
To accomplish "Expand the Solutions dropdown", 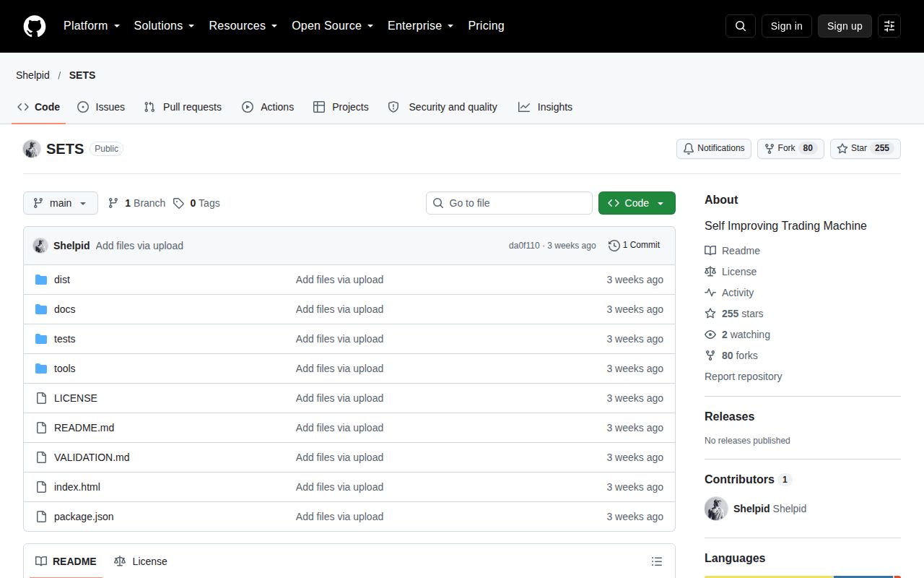I will point(165,26).
